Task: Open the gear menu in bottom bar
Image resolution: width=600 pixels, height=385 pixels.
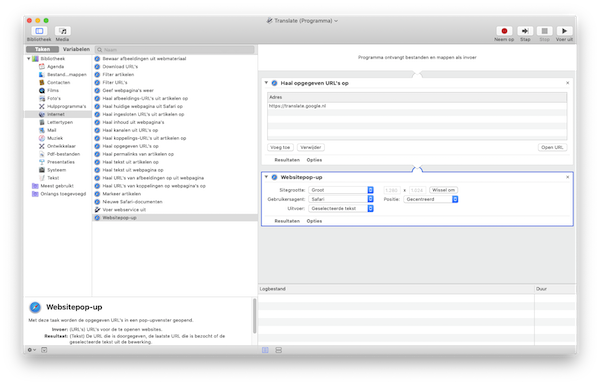Action: (31, 350)
